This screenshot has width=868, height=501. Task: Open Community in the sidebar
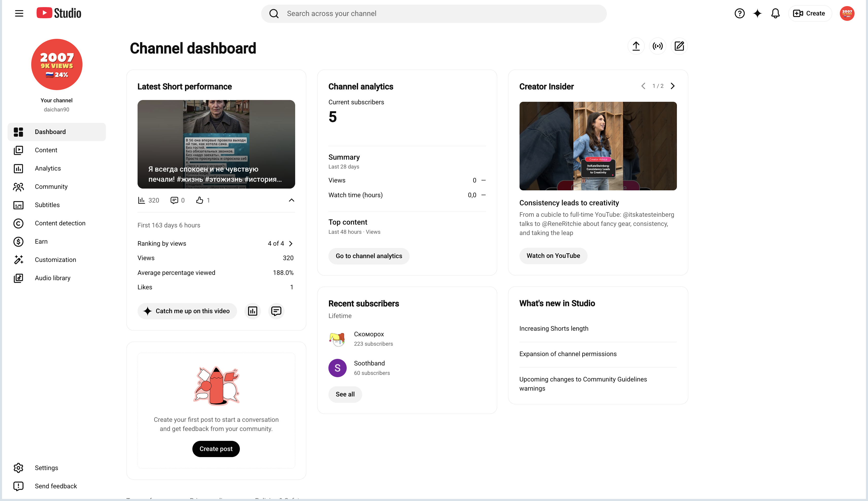57,187
